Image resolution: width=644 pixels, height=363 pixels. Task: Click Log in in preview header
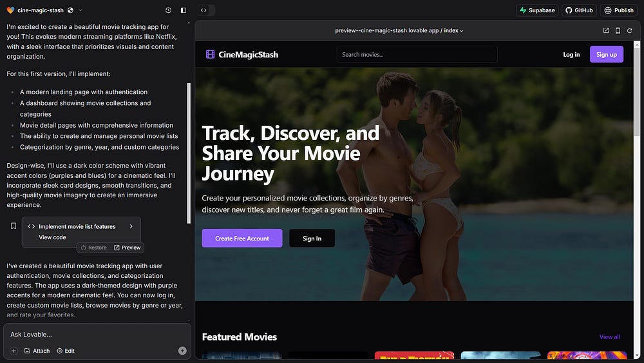571,54
